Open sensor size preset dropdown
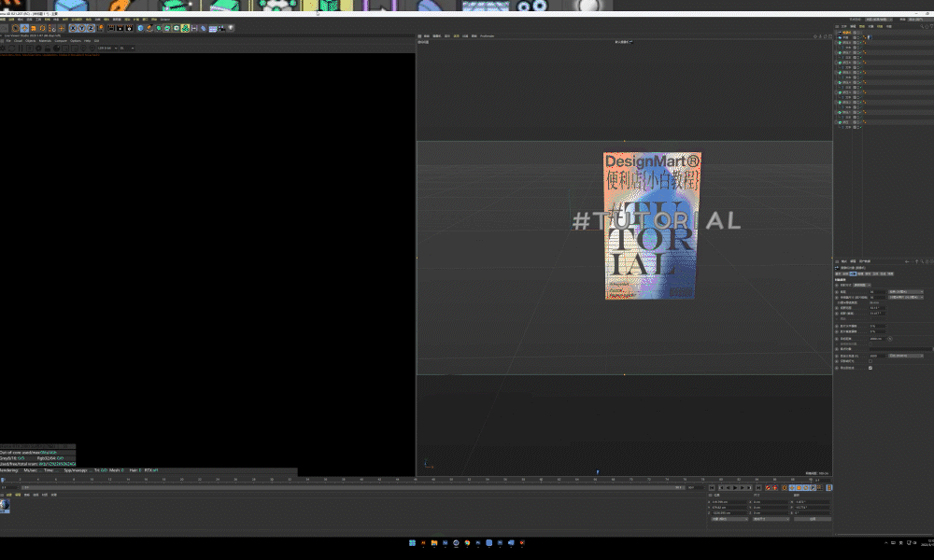The width and height of the screenshot is (934, 560). pyautogui.click(x=906, y=297)
